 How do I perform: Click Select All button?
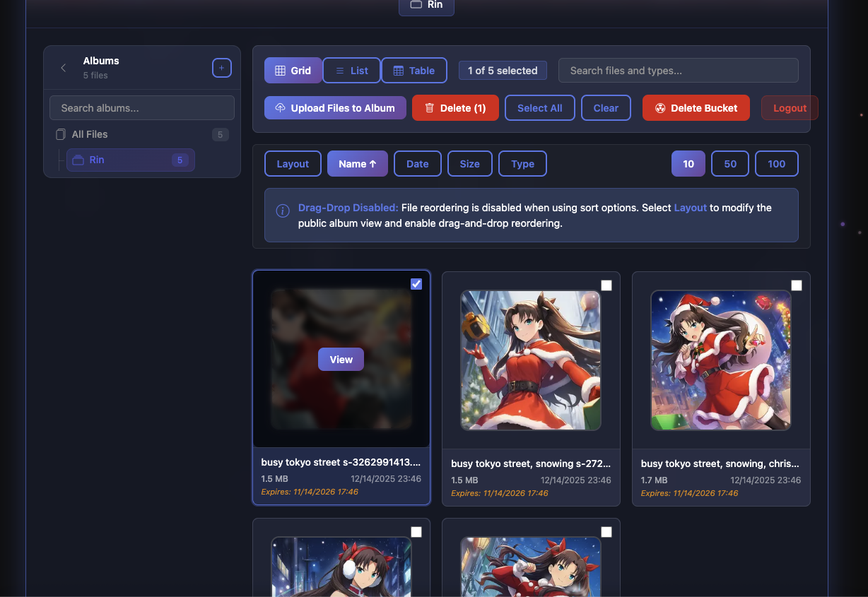tap(540, 108)
